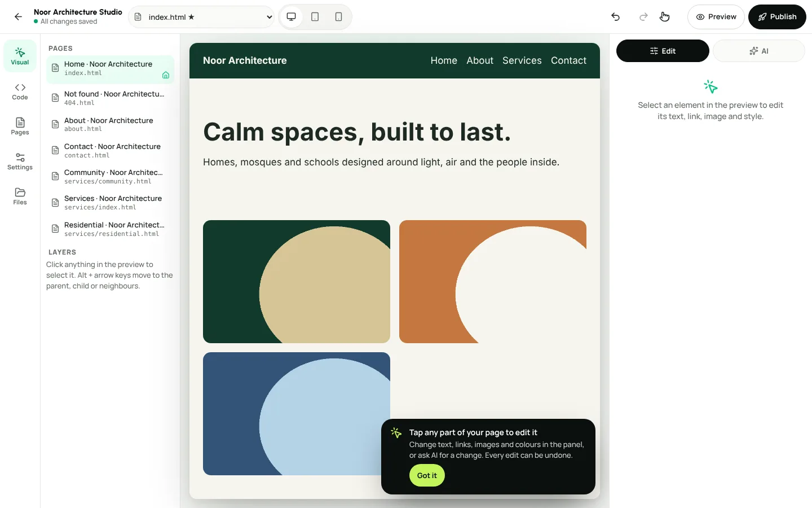Screen dimensions: 812x508
Task: Open the Pages panel in sidebar
Action: 20,126
